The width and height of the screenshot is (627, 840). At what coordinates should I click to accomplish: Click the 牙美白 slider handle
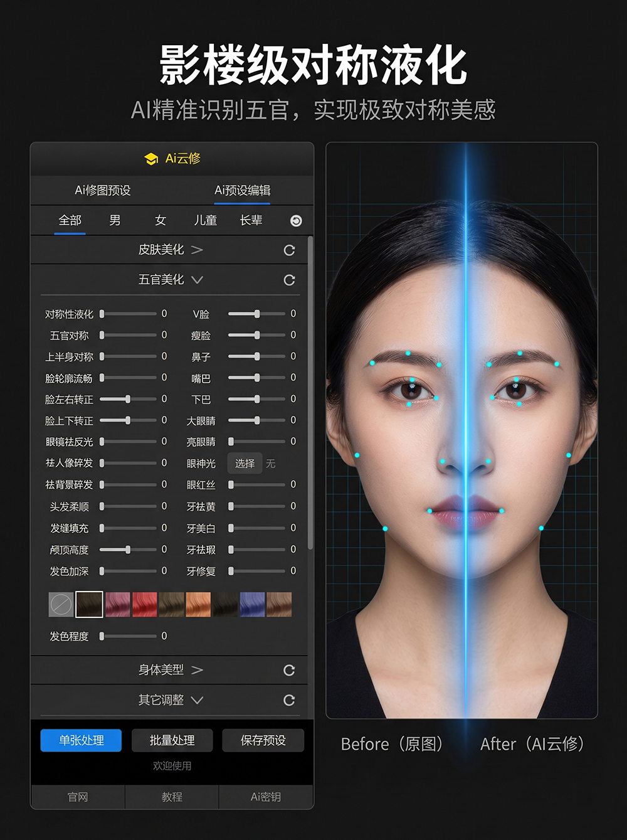(231, 528)
